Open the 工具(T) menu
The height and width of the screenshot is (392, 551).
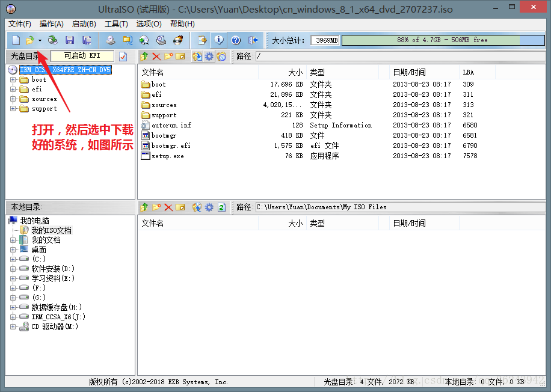click(116, 24)
